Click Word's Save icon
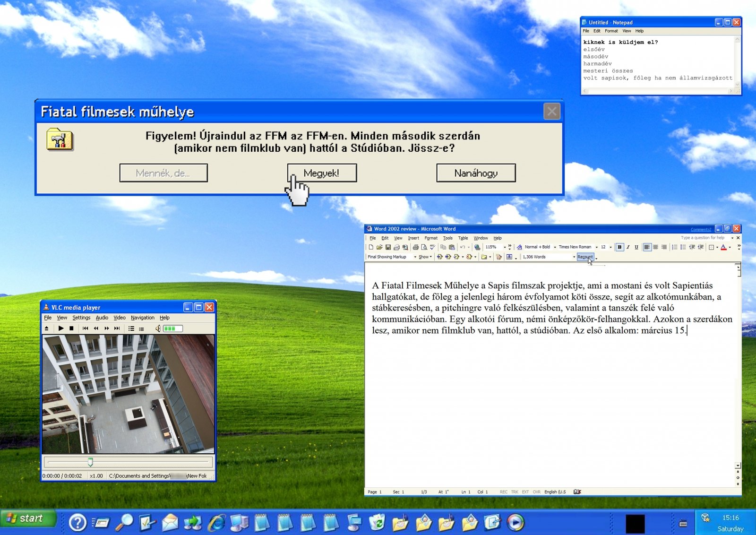 pos(388,247)
